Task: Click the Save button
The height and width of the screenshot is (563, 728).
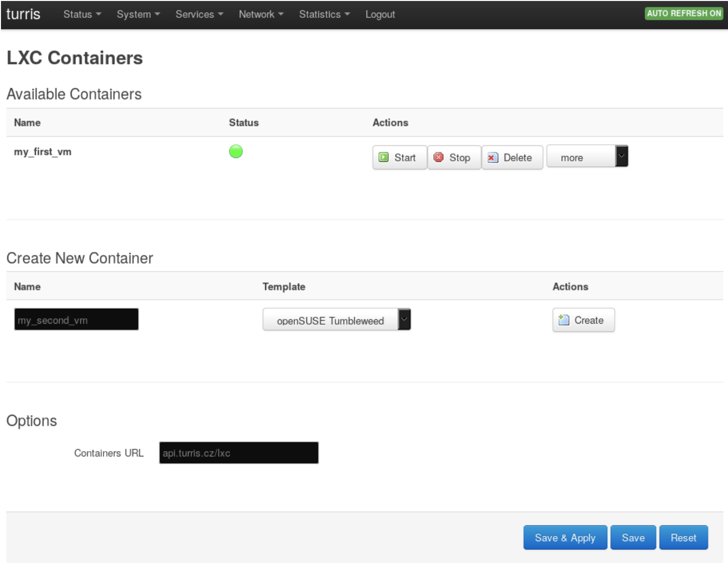Action: tap(633, 538)
